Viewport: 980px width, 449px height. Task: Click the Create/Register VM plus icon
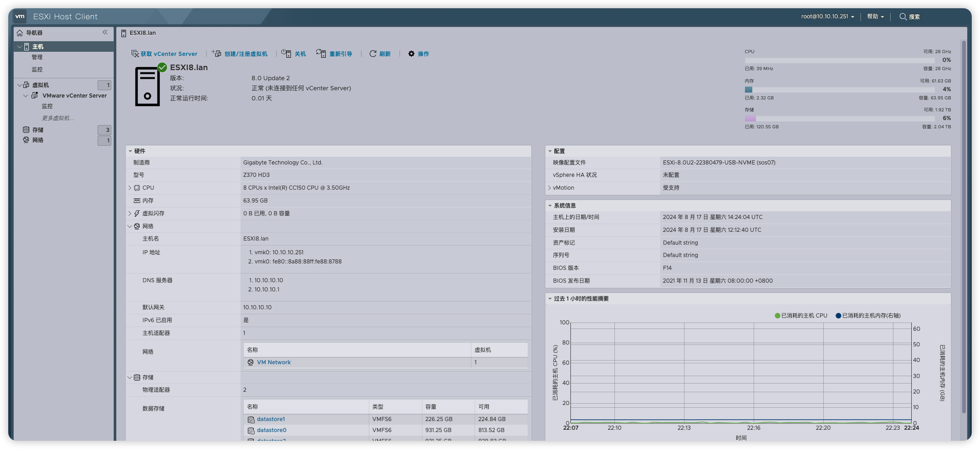(216, 54)
